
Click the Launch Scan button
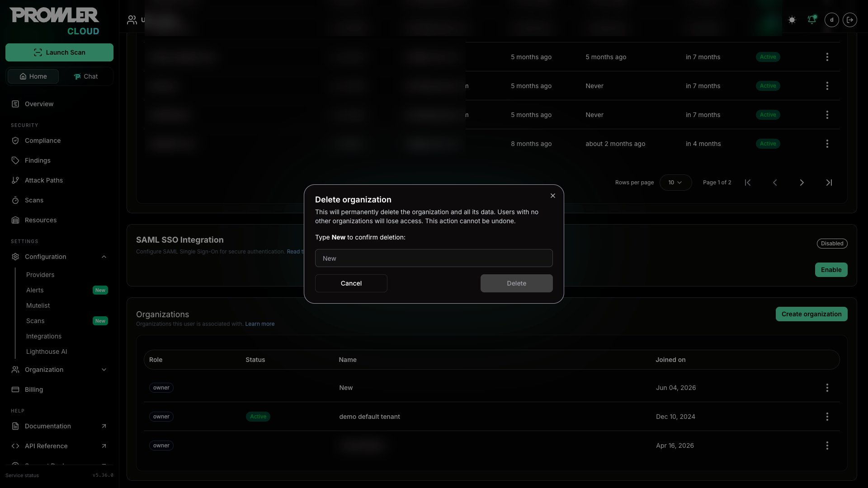pos(59,52)
